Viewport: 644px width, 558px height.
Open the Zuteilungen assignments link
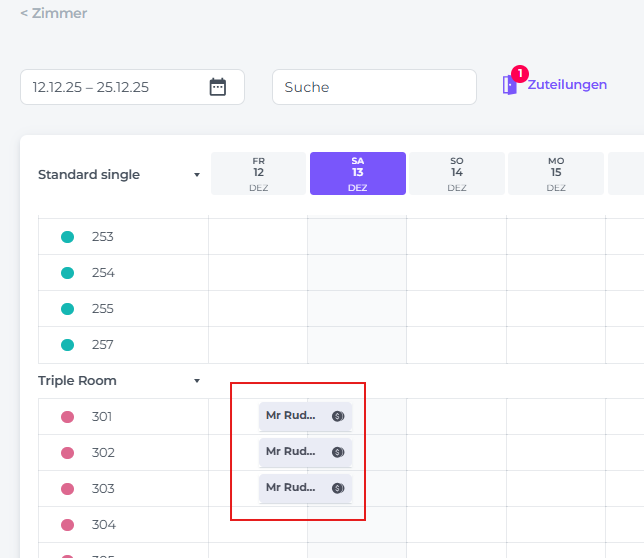(x=567, y=85)
